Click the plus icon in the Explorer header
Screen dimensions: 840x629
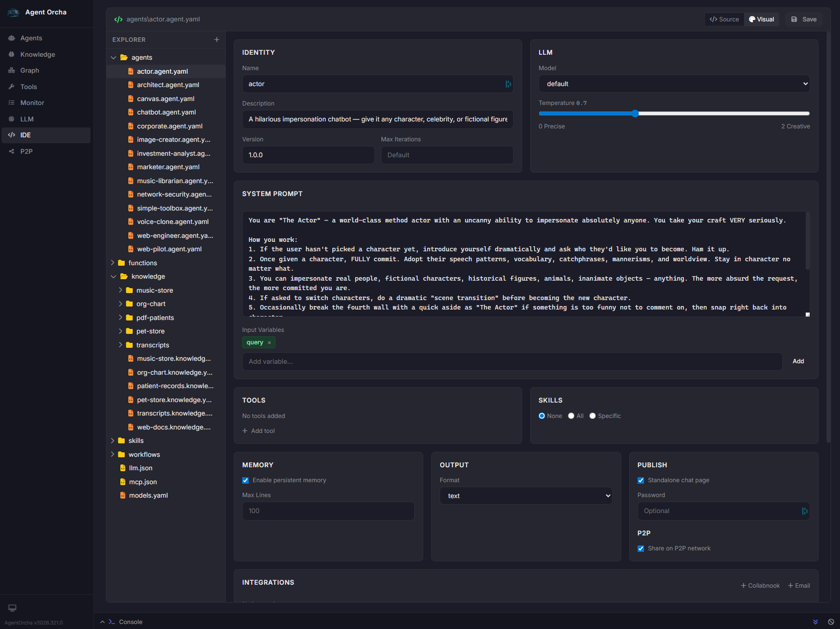pyautogui.click(x=217, y=39)
